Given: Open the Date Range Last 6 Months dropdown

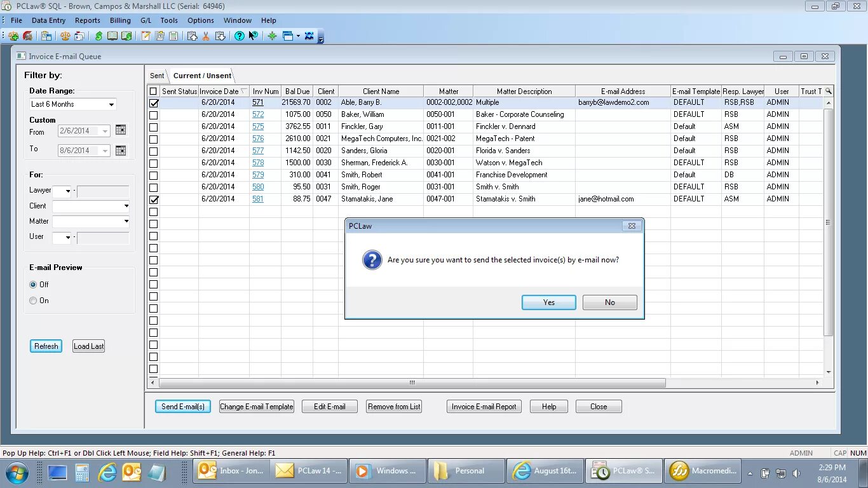Looking at the screenshot, I should coord(111,104).
